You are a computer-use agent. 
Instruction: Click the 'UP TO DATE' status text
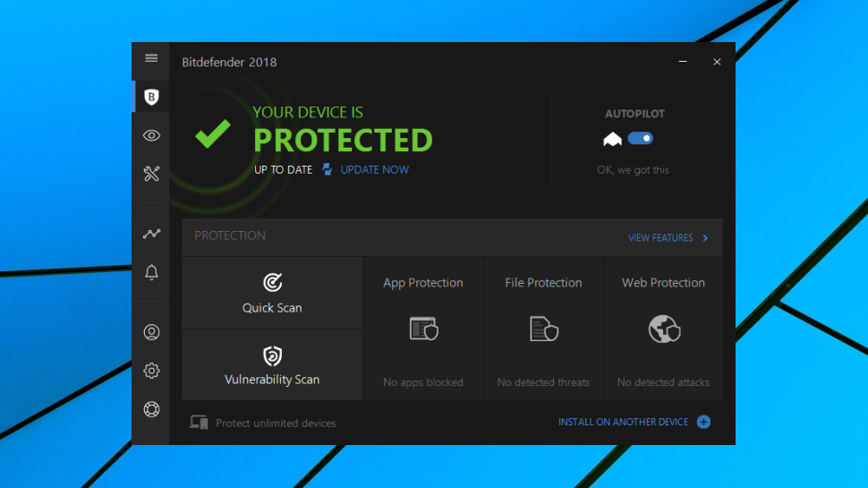(284, 169)
